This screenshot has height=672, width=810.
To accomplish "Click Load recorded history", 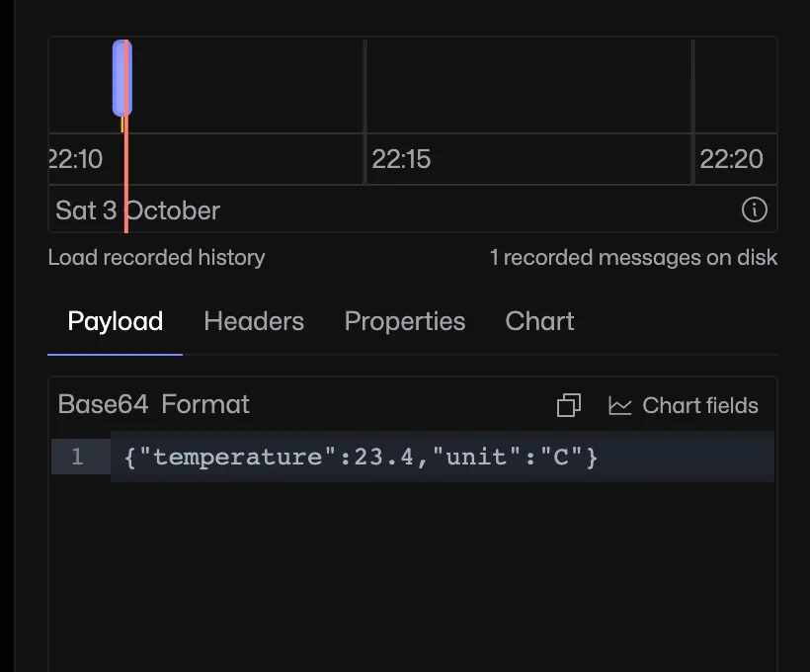I will coord(156,257).
